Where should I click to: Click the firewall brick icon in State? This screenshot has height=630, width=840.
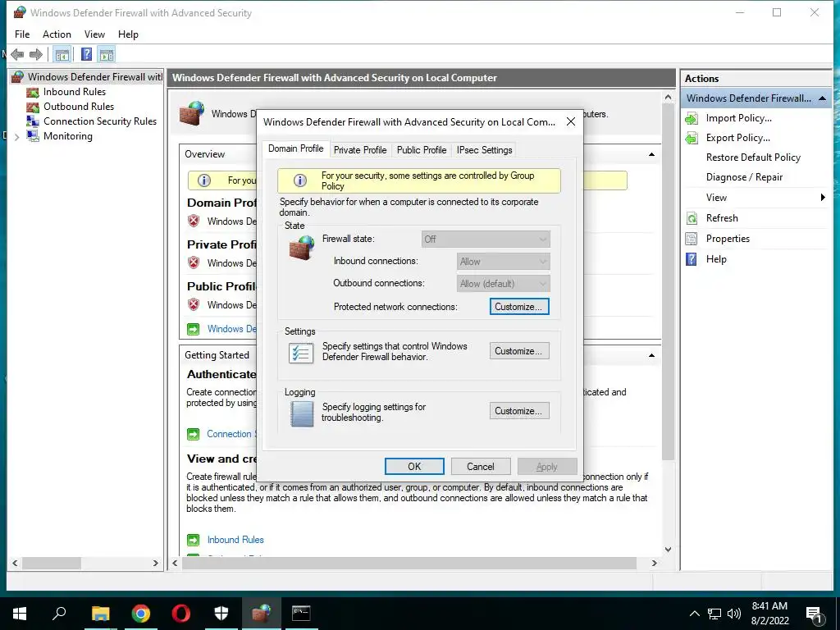click(302, 248)
